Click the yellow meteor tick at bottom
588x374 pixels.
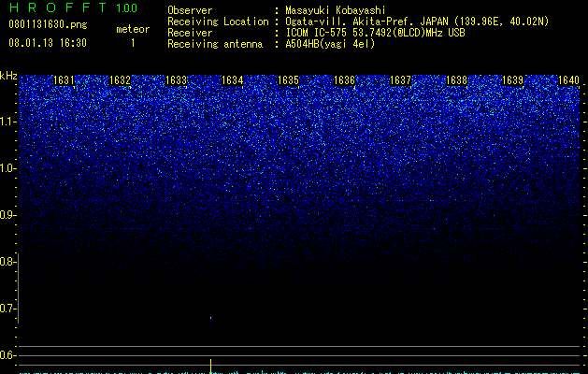point(210,366)
